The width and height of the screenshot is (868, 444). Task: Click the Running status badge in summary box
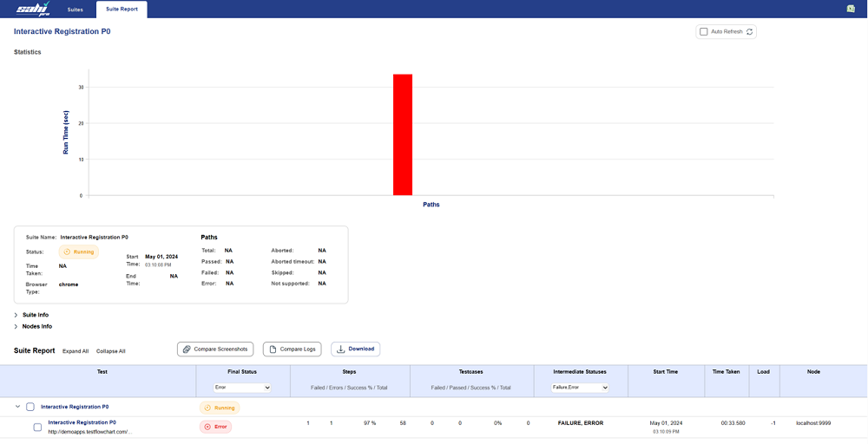click(x=80, y=251)
